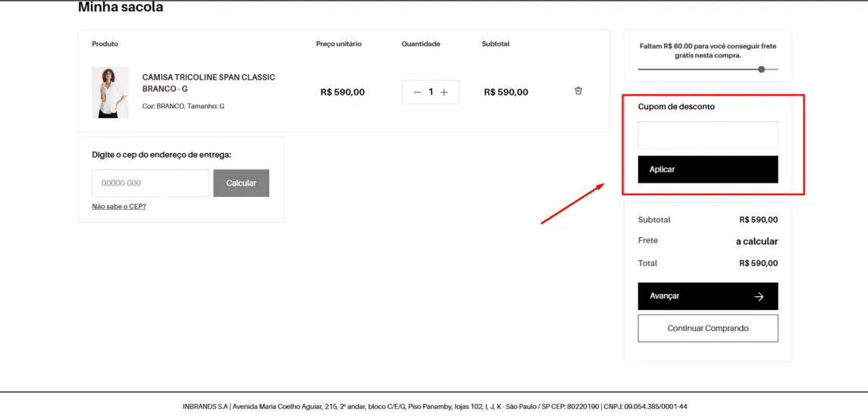Click 'Digite o cep do endereço de entrega' label
The height and width of the screenshot is (419, 868).
click(161, 155)
